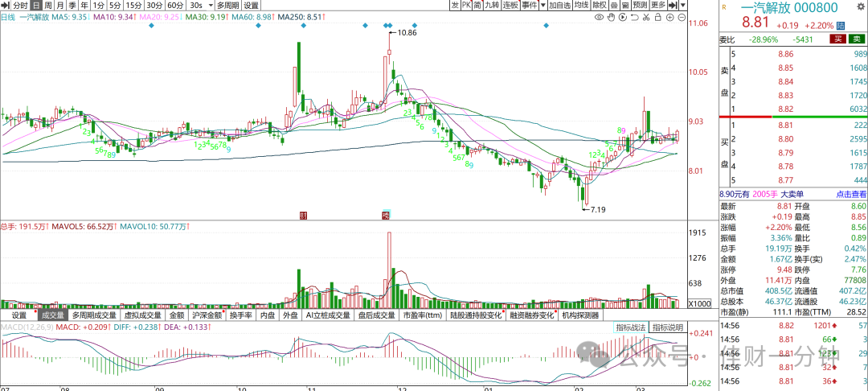Select the 外盘 indicator tab

pos(291,315)
